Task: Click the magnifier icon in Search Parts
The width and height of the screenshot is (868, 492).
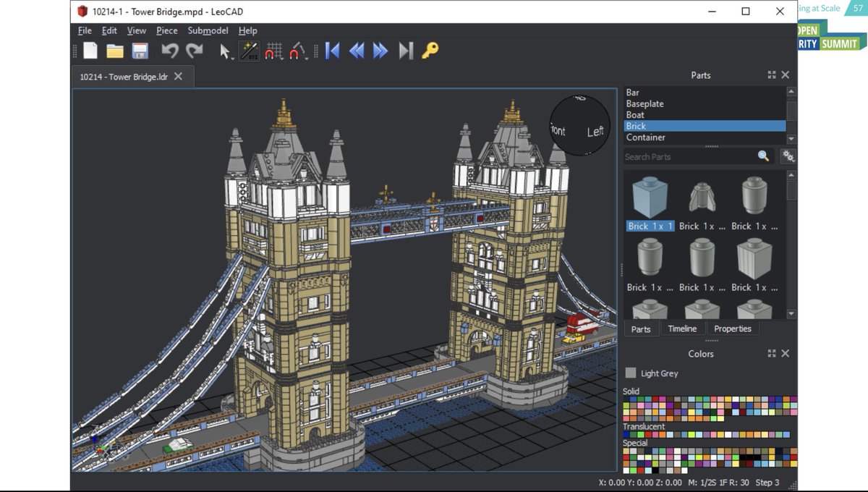Action: click(x=763, y=156)
